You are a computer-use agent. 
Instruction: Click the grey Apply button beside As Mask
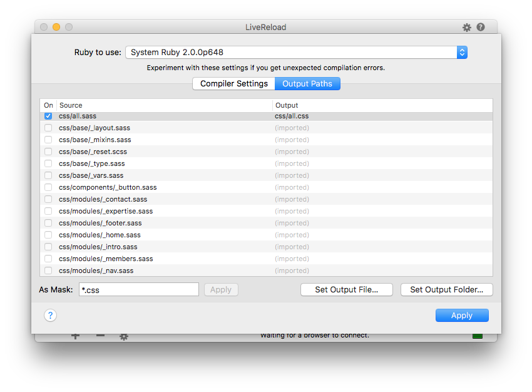tap(221, 290)
